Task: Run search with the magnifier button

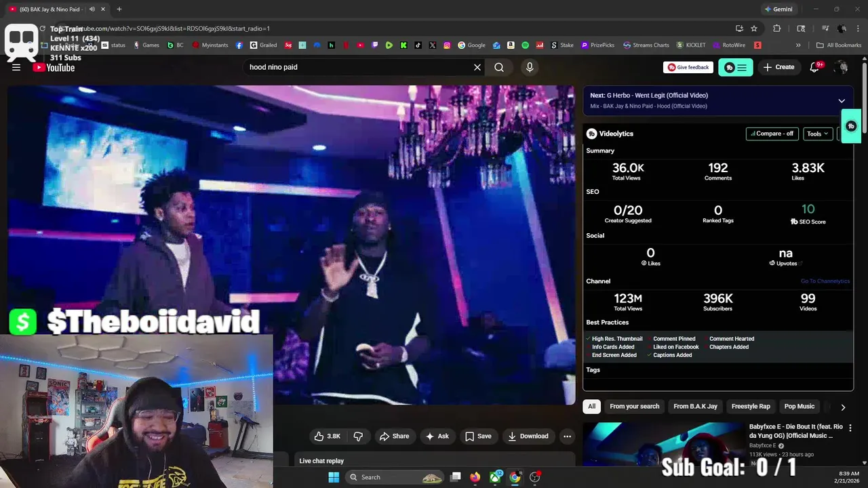Action: click(499, 67)
